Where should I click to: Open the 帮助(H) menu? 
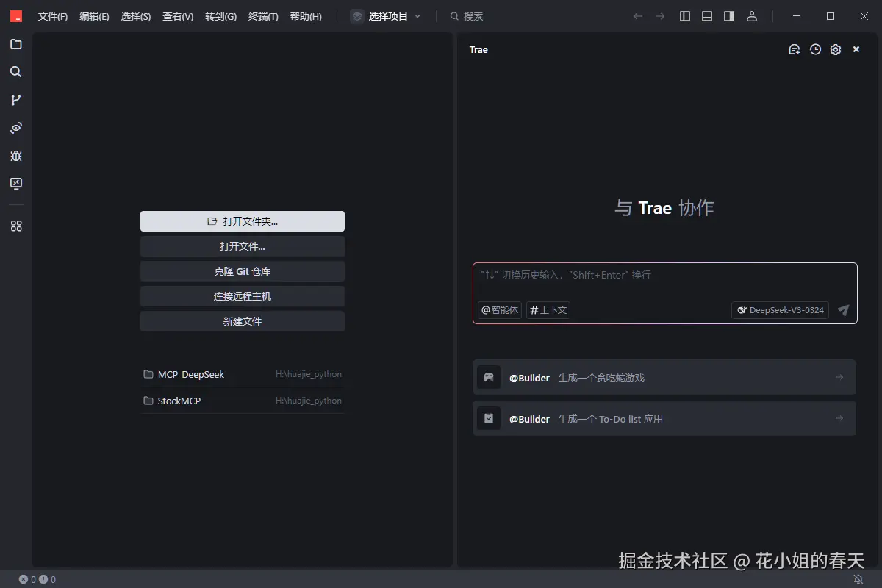[306, 16]
